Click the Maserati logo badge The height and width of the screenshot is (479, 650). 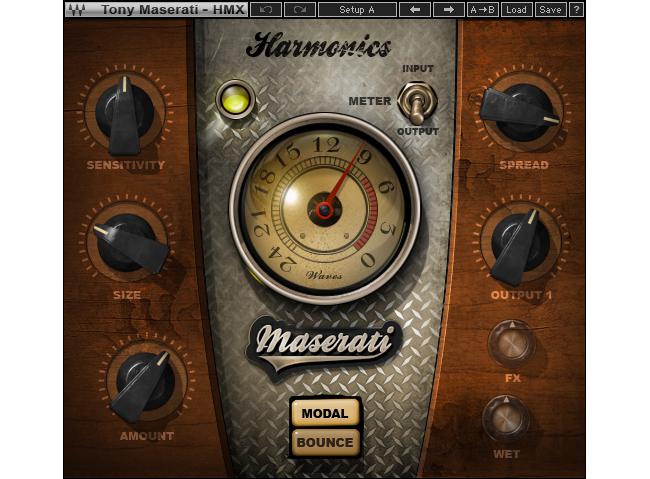point(324,342)
